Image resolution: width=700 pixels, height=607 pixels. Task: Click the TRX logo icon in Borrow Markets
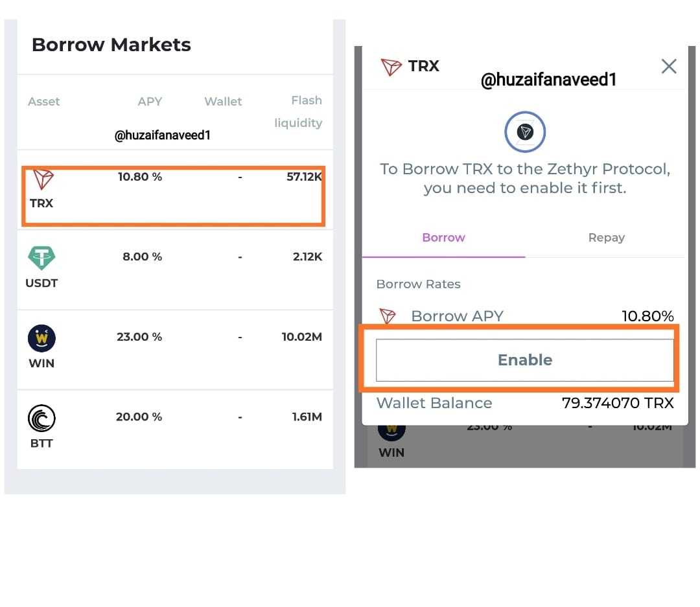(x=43, y=179)
